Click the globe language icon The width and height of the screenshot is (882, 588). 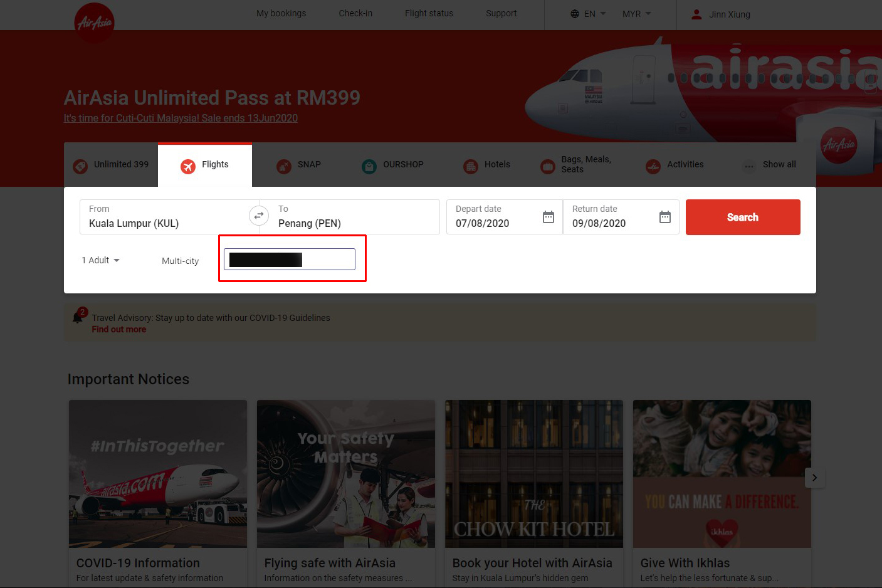574,14
